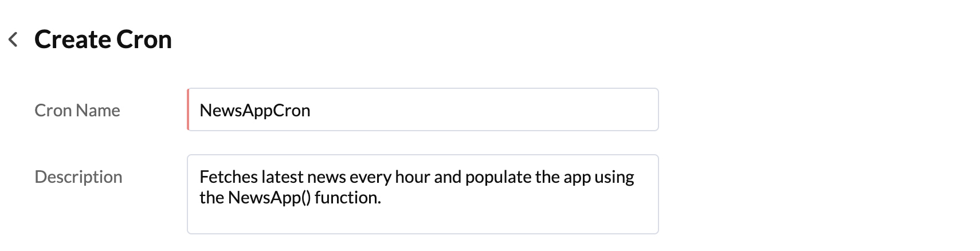This screenshot has height=251, width=980.
Task: Focus the Description text area
Action: click(x=423, y=194)
